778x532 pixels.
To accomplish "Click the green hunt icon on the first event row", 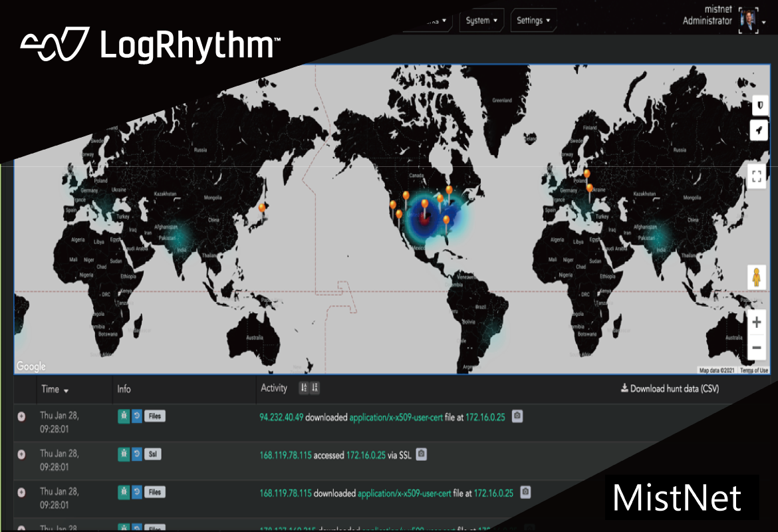I will pos(124,416).
